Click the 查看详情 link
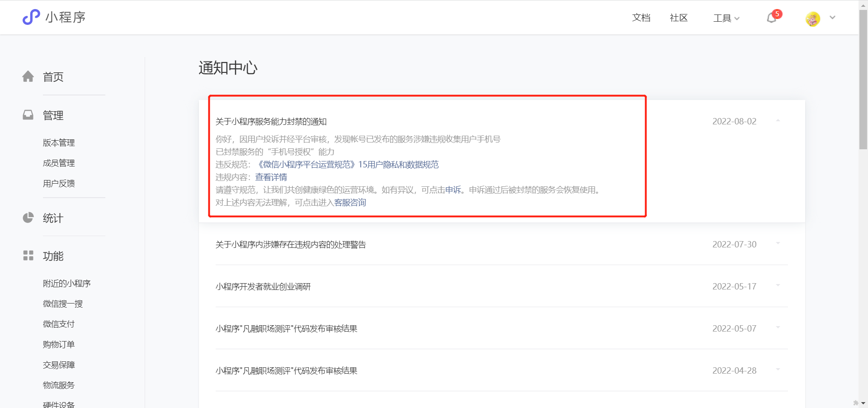Viewport: 868px width, 408px height. 271,177
